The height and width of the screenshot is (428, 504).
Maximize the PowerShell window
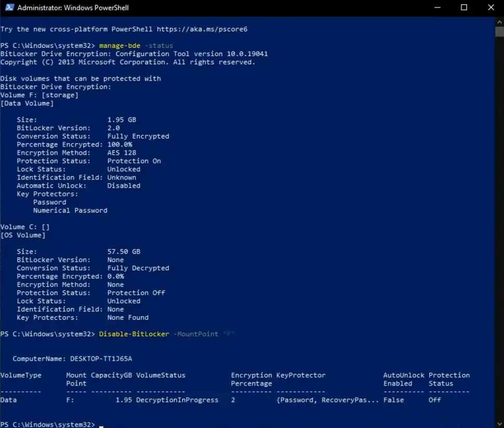tap(464, 7)
